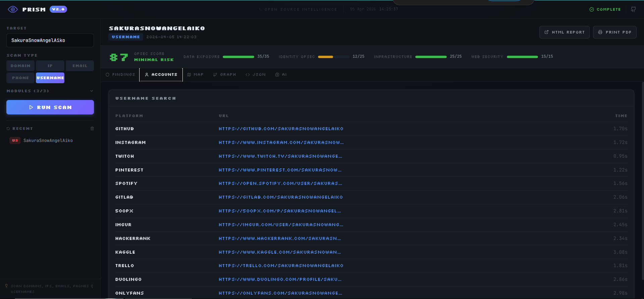Click the red US badge in Recent
Image resolution: width=644 pixels, height=299 pixels.
tap(15, 141)
